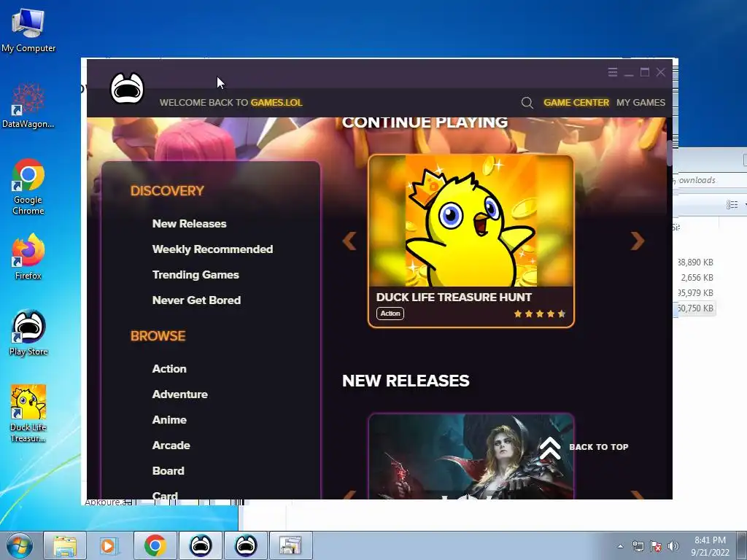Browse the Anime category
Image resolution: width=747 pixels, height=560 pixels.
(169, 419)
